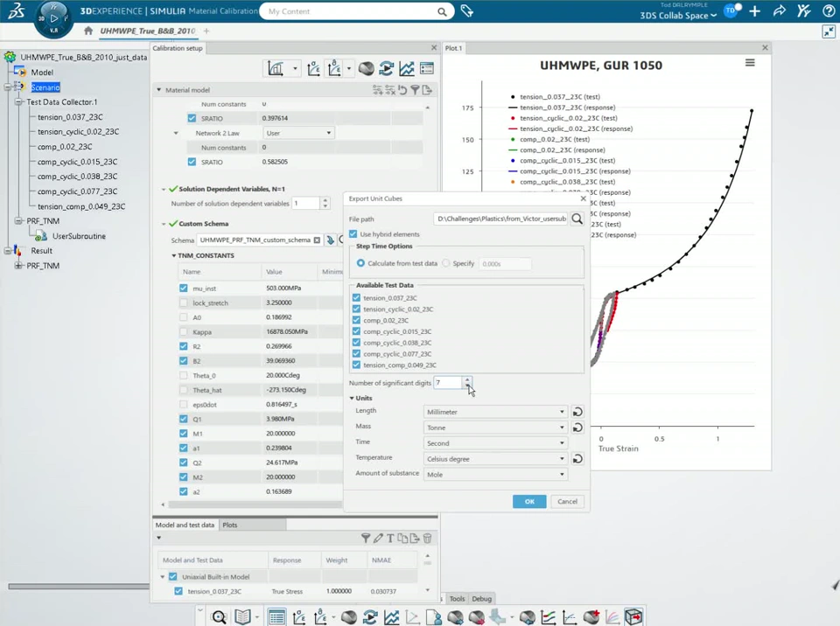Click the plot chart icon in Calibration setup toolbar
840x626 pixels.
(x=407, y=68)
